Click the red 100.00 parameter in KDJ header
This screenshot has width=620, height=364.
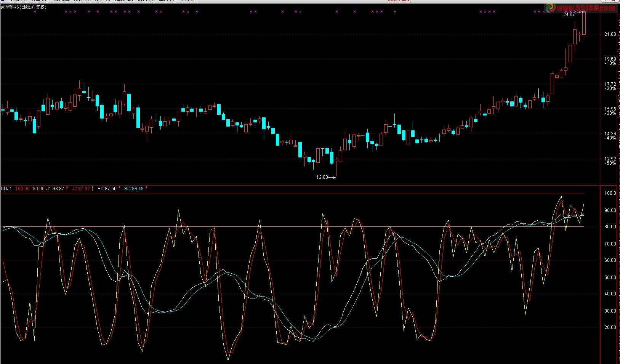point(22,189)
